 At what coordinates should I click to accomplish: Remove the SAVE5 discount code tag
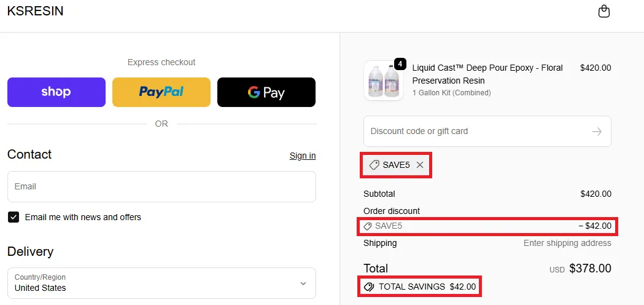point(420,165)
